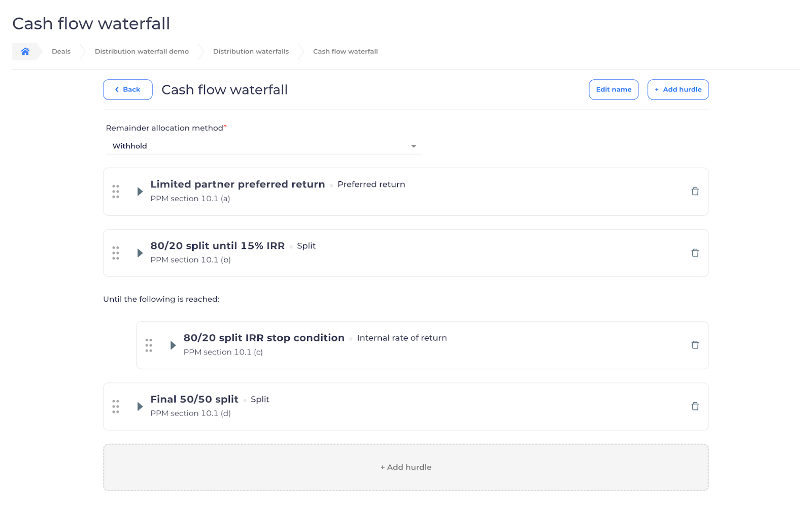Screen dimensions: 812x511
Task: Expand the Final 50/50 split hurdle
Action: [x=140, y=406]
